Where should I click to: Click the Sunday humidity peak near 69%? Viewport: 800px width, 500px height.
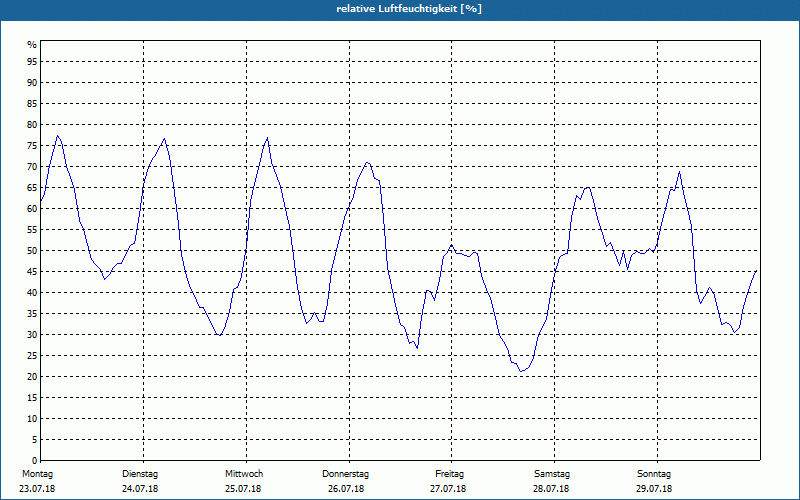pyautogui.click(x=680, y=171)
